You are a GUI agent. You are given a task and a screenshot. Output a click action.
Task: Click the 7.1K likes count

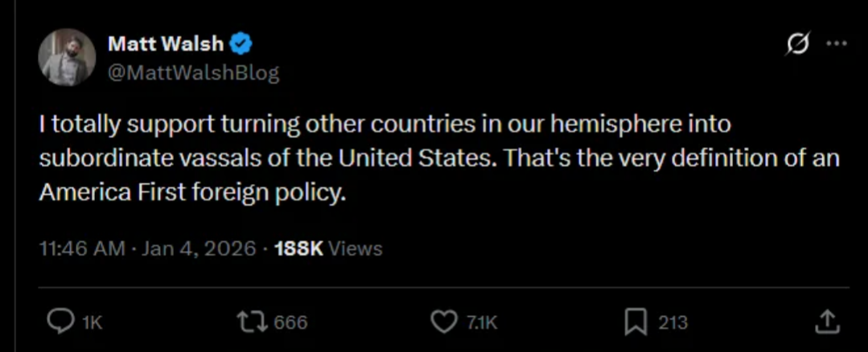coord(482,323)
